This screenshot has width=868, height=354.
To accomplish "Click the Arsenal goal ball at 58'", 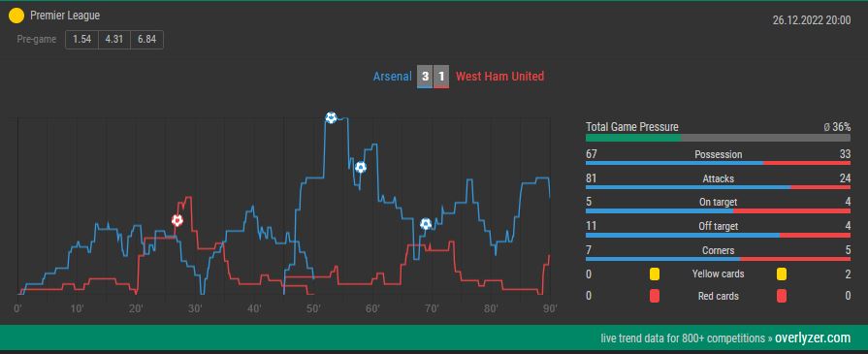I will (361, 167).
